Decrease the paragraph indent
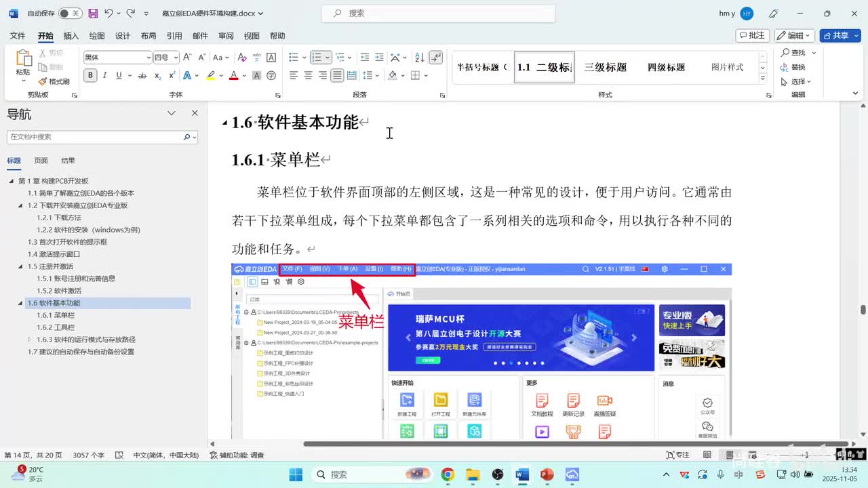Screen dimensions: 868x488 click(365, 58)
